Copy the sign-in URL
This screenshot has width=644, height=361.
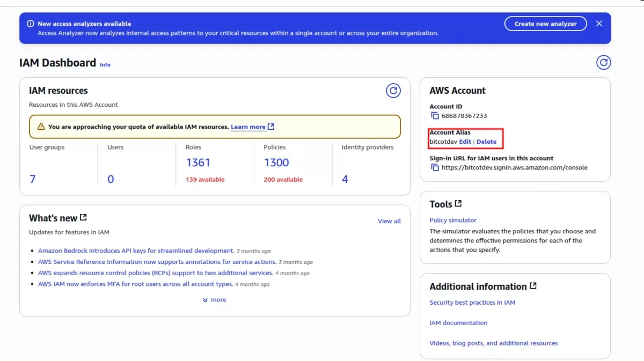click(x=435, y=167)
